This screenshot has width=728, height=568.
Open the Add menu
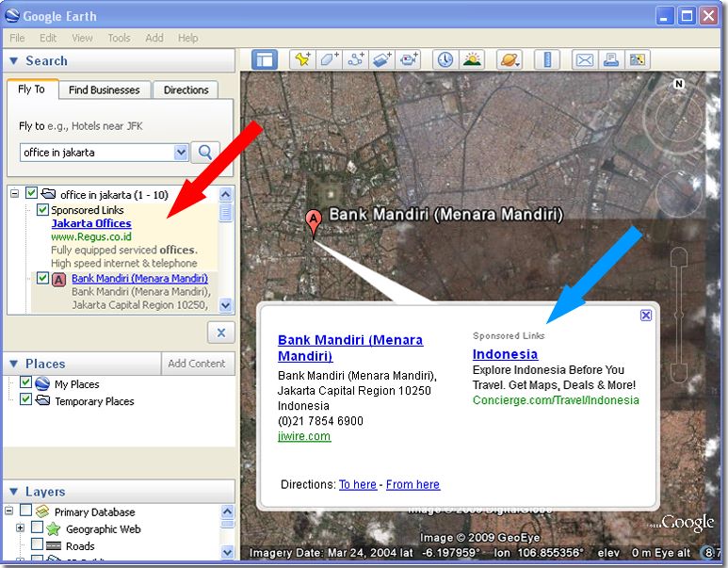click(154, 38)
